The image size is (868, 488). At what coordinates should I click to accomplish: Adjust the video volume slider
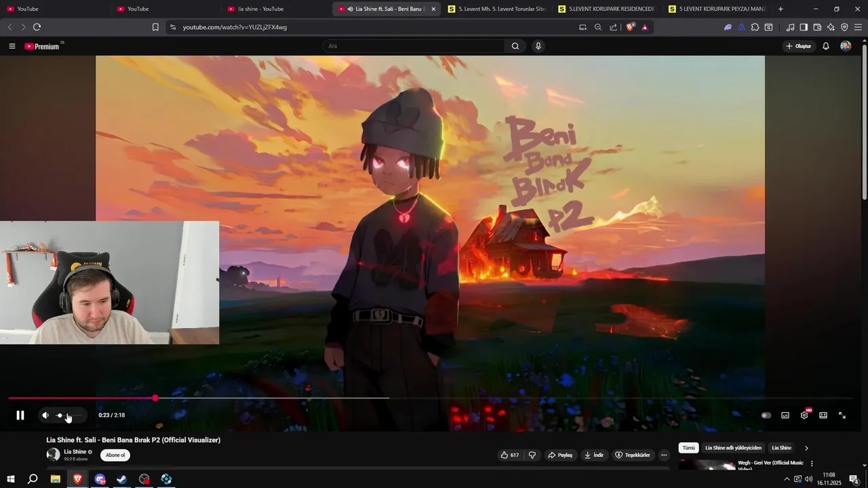click(68, 415)
